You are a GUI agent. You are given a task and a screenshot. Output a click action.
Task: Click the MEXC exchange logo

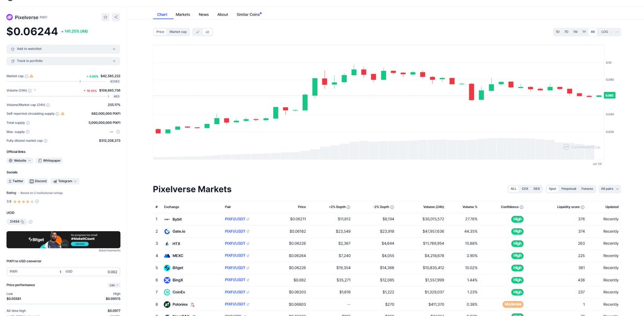pos(167,256)
